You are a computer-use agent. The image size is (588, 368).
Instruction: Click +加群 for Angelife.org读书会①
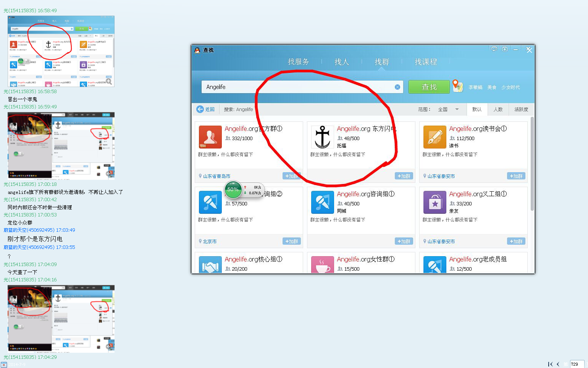[516, 176]
